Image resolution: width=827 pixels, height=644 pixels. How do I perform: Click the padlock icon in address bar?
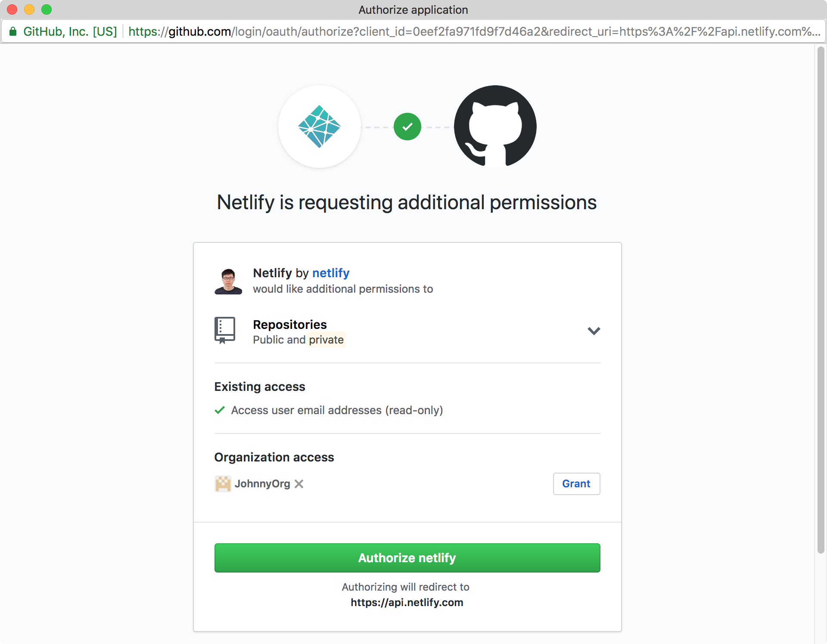point(13,31)
